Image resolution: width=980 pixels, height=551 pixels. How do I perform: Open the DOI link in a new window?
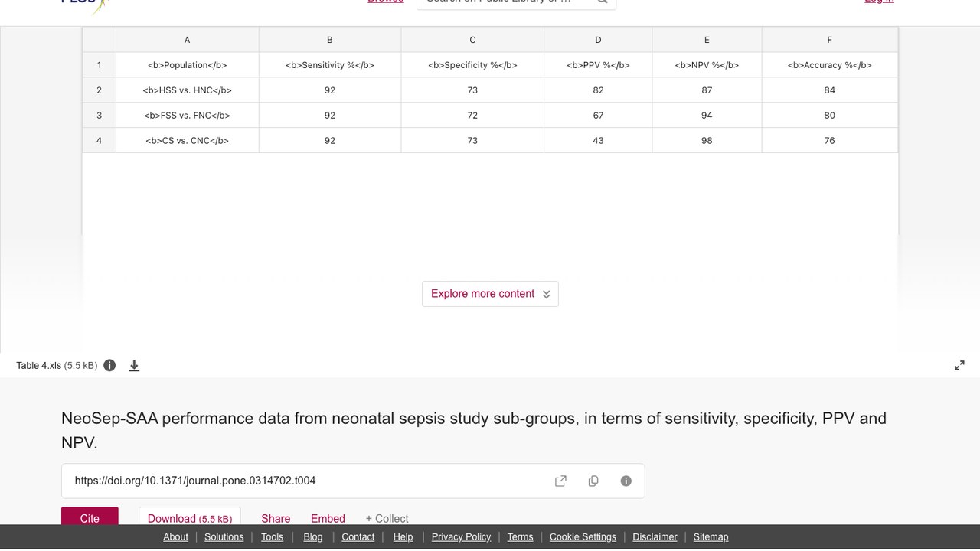(560, 481)
